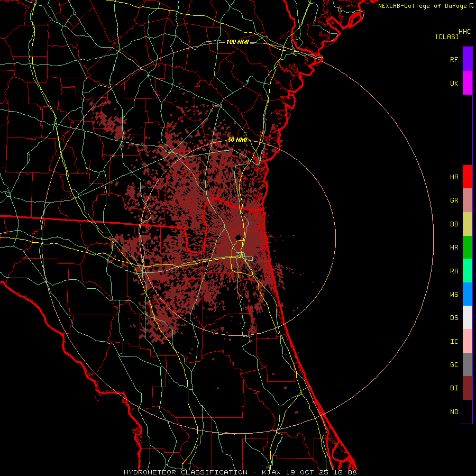
Task: Click the ND black legend swatch
Action: (467, 411)
